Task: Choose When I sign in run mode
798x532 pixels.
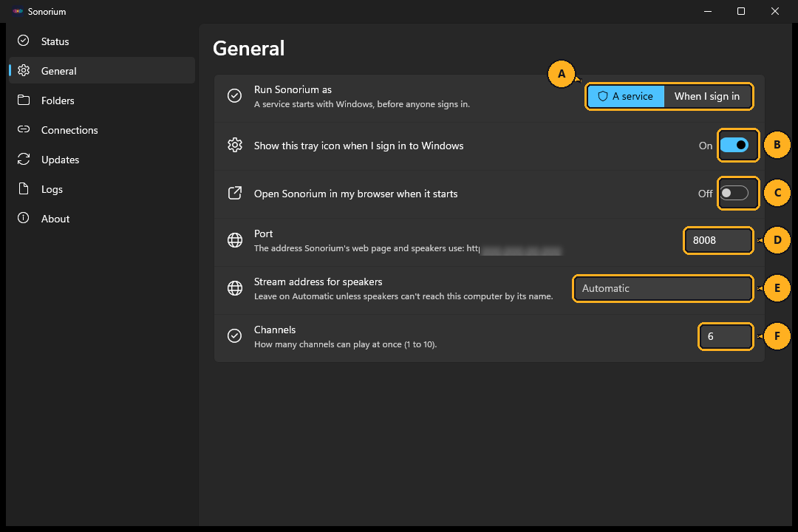Action: pos(707,96)
